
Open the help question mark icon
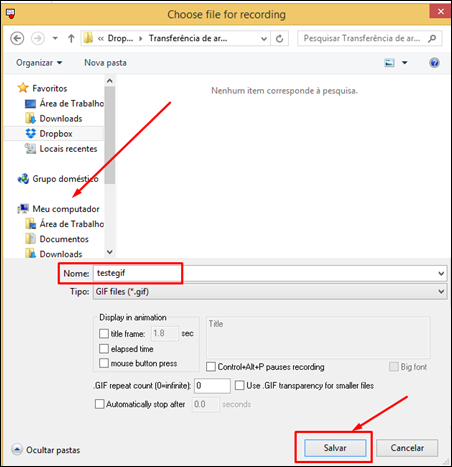tap(434, 63)
